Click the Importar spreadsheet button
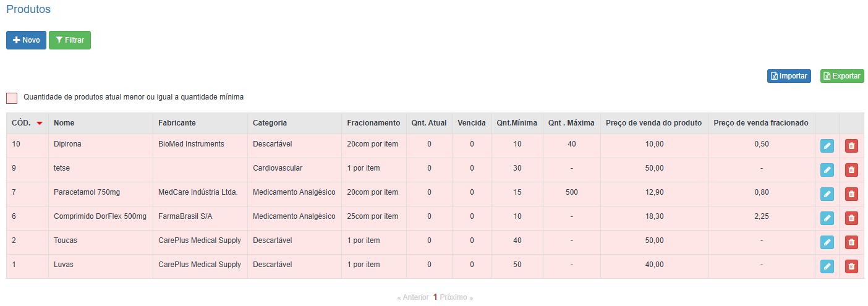Viewport: 868px width, 306px height. pyautogui.click(x=789, y=76)
